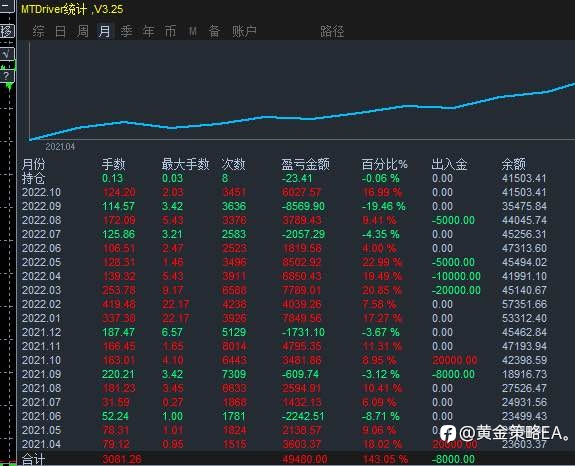
Task: Click the 5129 trade count cell
Action: pos(234,332)
